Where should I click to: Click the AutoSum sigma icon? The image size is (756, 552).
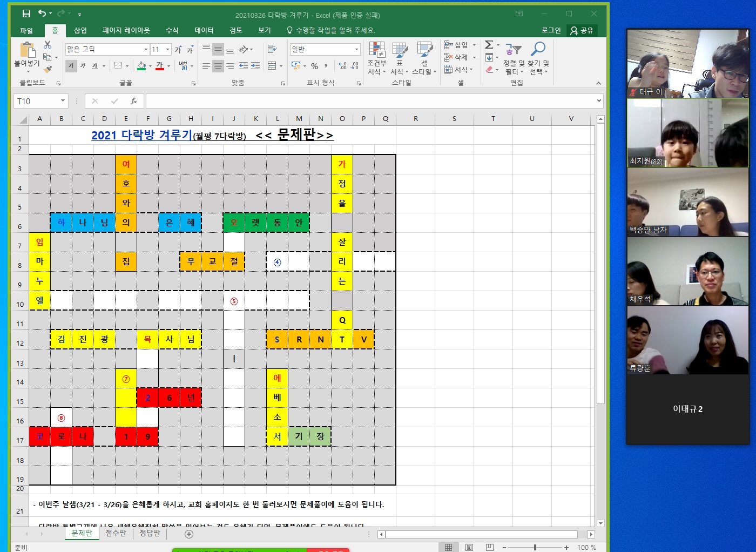pos(489,45)
